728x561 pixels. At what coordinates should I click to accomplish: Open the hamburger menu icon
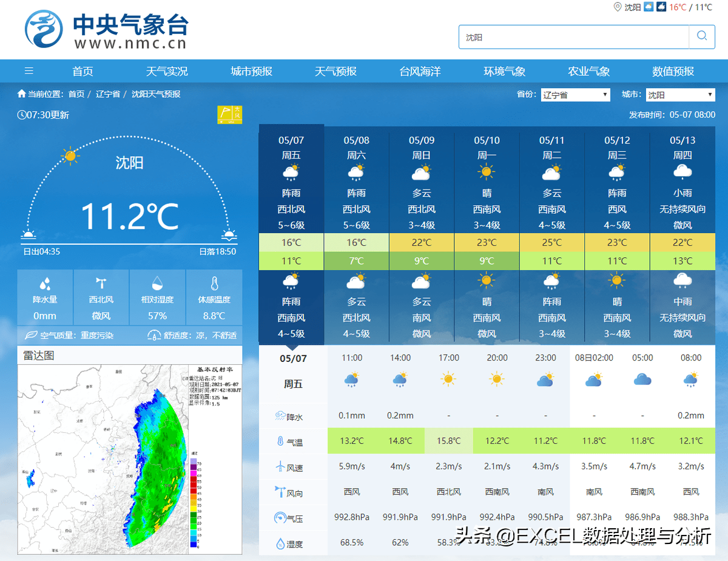tap(29, 71)
